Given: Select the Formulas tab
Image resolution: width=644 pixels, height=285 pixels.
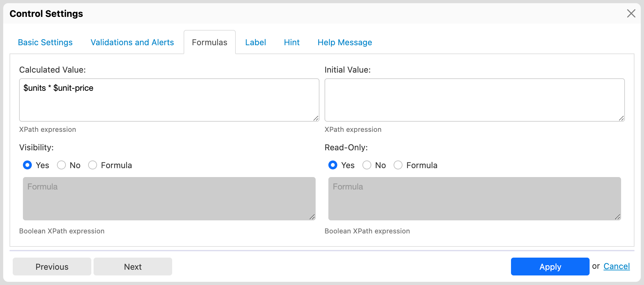Looking at the screenshot, I should (209, 42).
